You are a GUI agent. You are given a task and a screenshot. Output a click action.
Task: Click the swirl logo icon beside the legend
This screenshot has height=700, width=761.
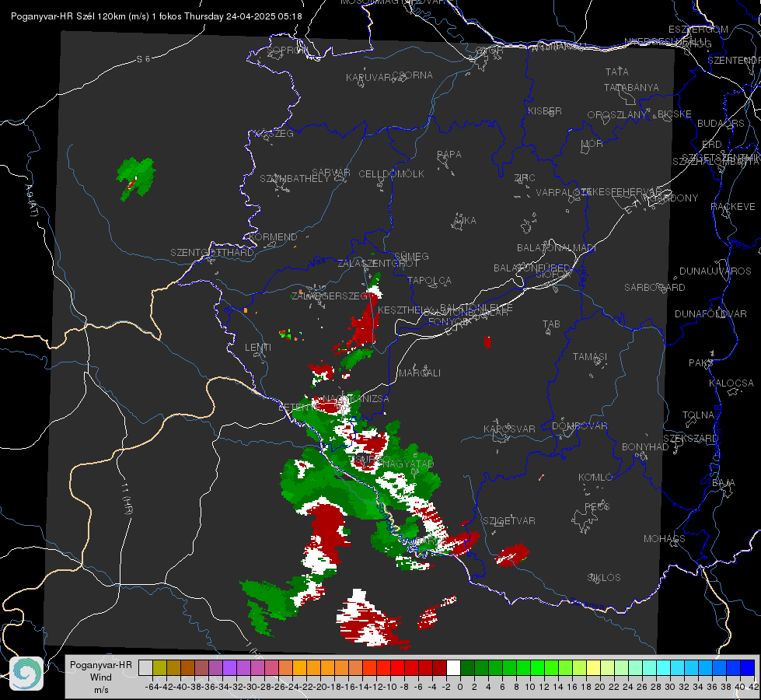click(26, 674)
